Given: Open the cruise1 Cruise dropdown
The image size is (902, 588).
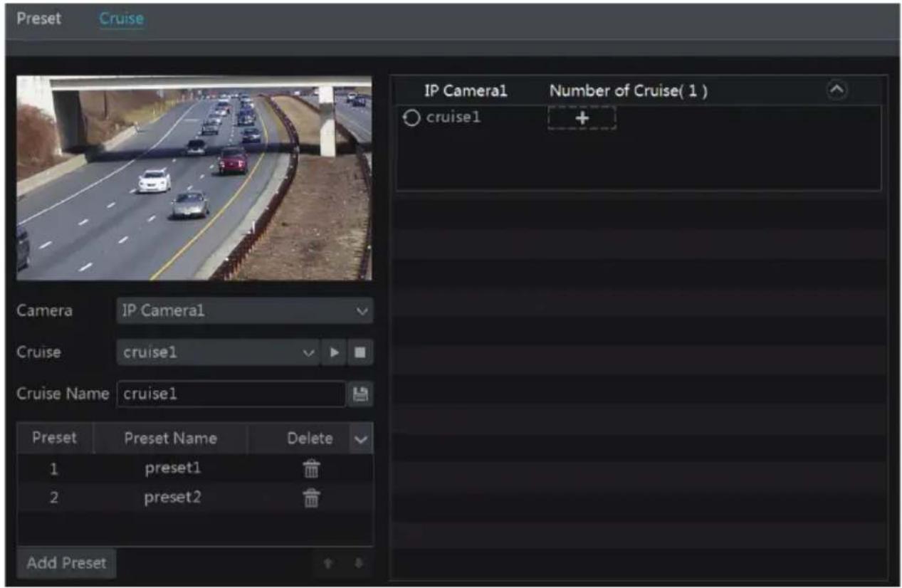Looking at the screenshot, I should pos(218,352).
